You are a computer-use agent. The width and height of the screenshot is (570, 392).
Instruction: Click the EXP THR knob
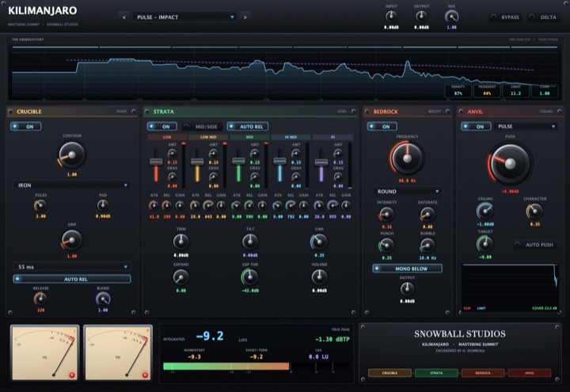[x=250, y=277]
